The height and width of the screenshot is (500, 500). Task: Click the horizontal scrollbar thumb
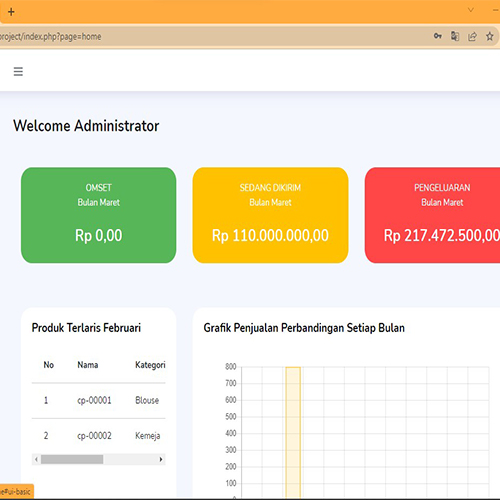click(72, 459)
